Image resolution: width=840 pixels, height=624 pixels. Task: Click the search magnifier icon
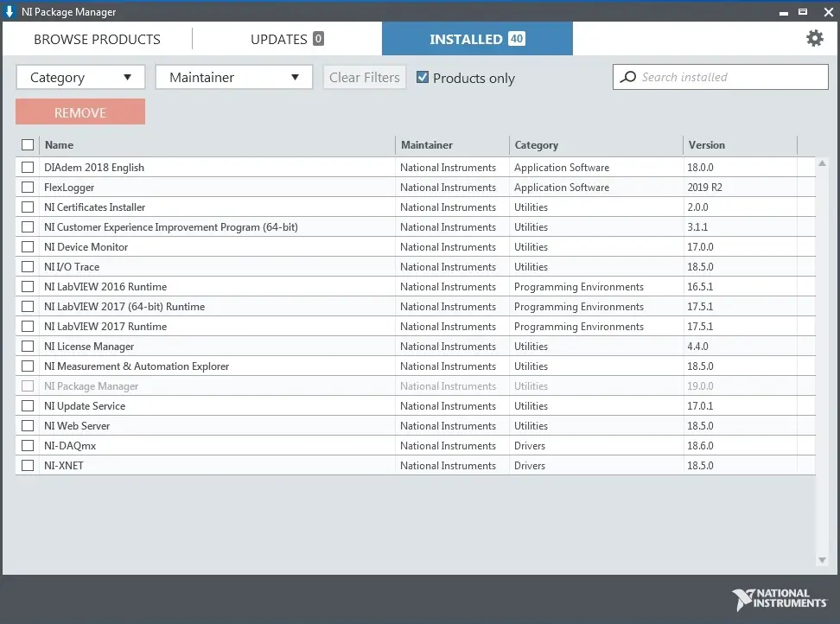[628, 77]
